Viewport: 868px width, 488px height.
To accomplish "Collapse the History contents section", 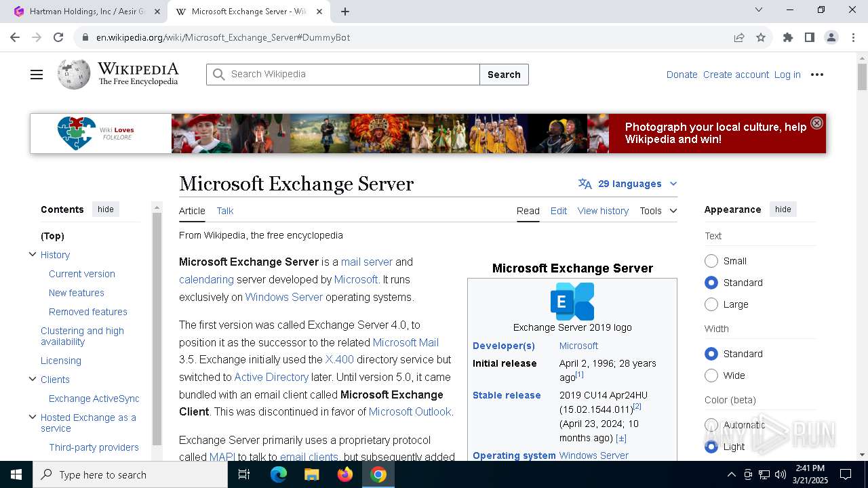I will 32,254.
